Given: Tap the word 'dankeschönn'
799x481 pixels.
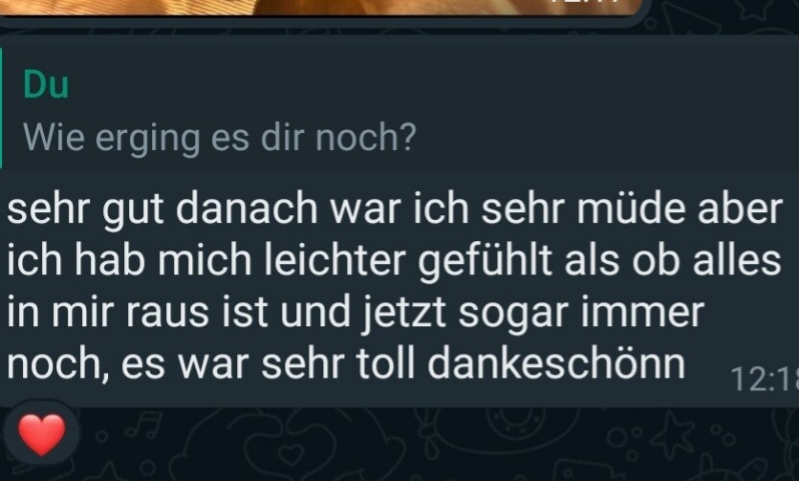Looking at the screenshot, I should 556,364.
